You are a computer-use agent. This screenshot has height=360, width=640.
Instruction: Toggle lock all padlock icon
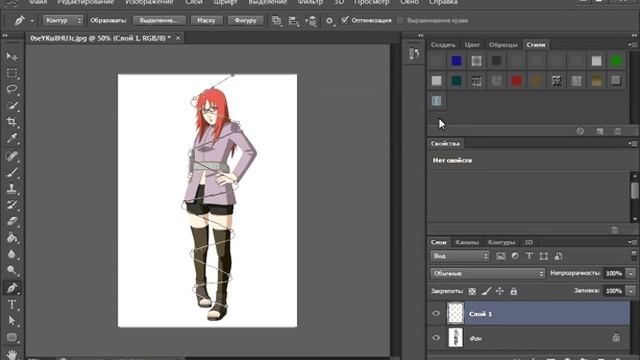(514, 291)
